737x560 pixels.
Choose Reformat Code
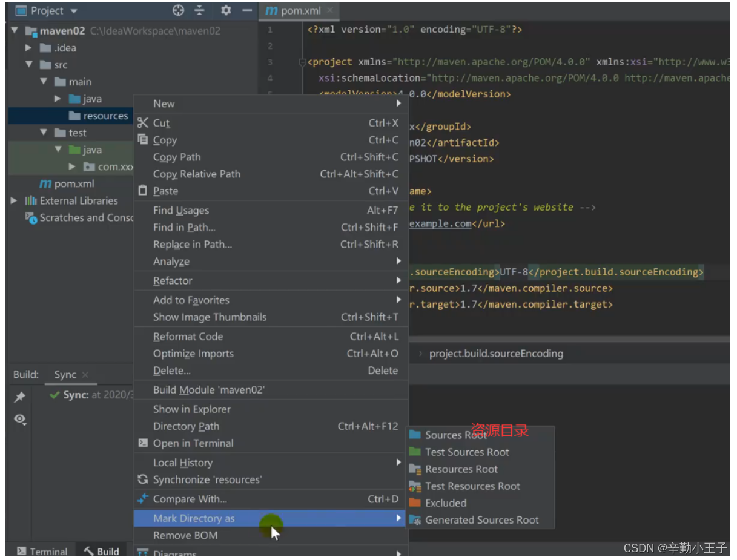point(271,336)
